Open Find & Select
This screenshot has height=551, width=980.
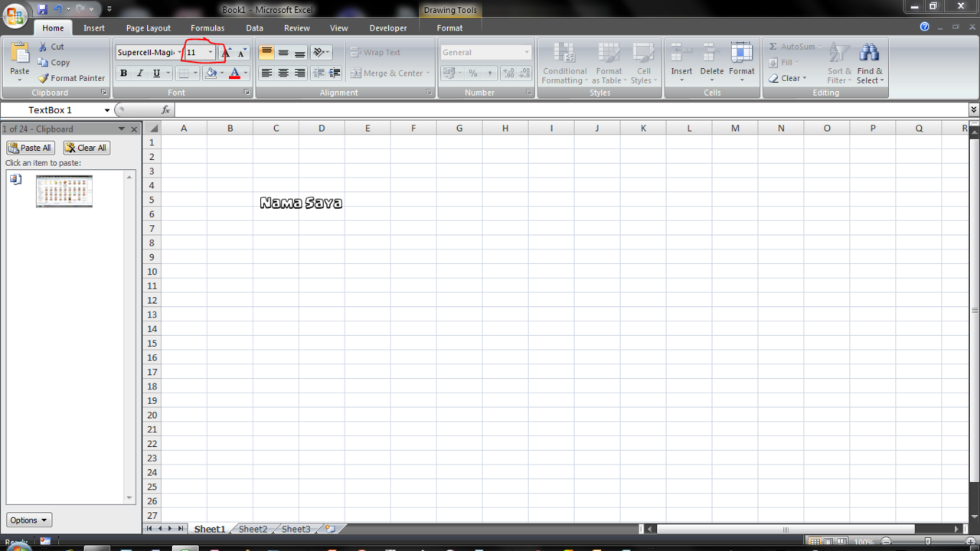point(869,64)
